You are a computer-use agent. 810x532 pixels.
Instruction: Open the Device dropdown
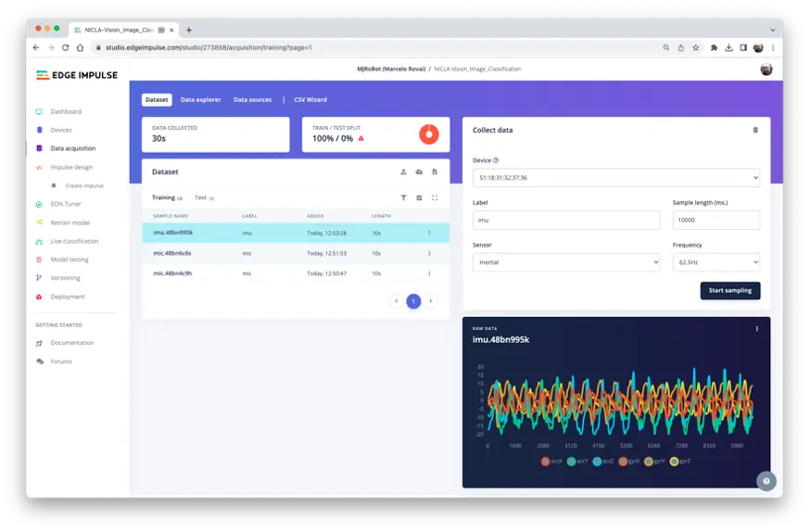click(x=615, y=177)
